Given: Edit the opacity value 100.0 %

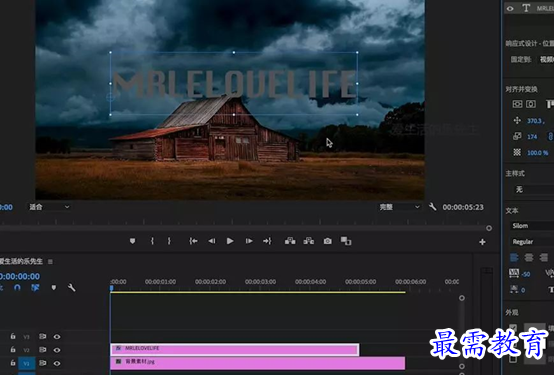Looking at the screenshot, I should pyautogui.click(x=537, y=153).
